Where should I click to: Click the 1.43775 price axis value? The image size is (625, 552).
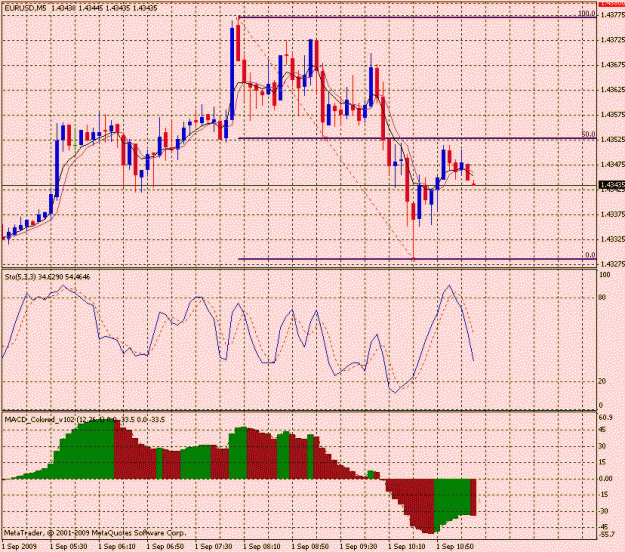tap(612, 15)
